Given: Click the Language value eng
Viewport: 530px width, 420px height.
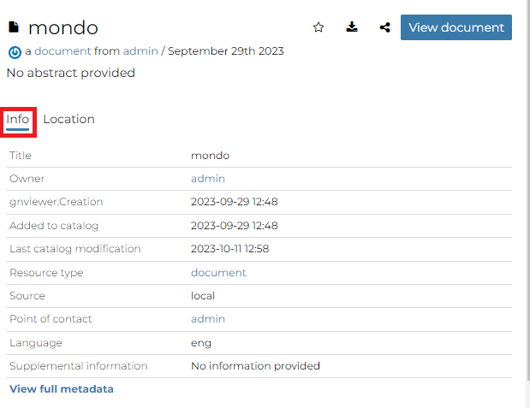Looking at the screenshot, I should coord(201,343).
